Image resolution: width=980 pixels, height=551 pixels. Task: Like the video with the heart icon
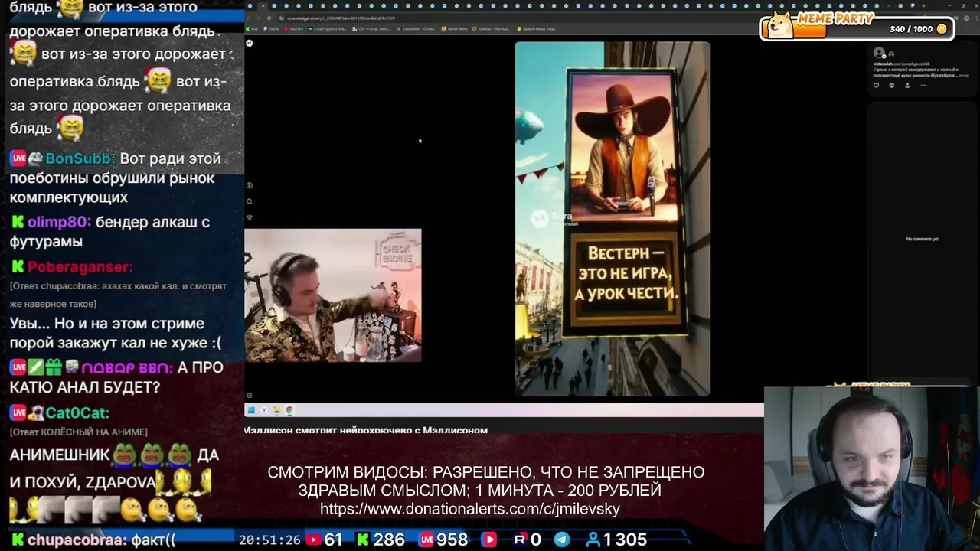[876, 85]
